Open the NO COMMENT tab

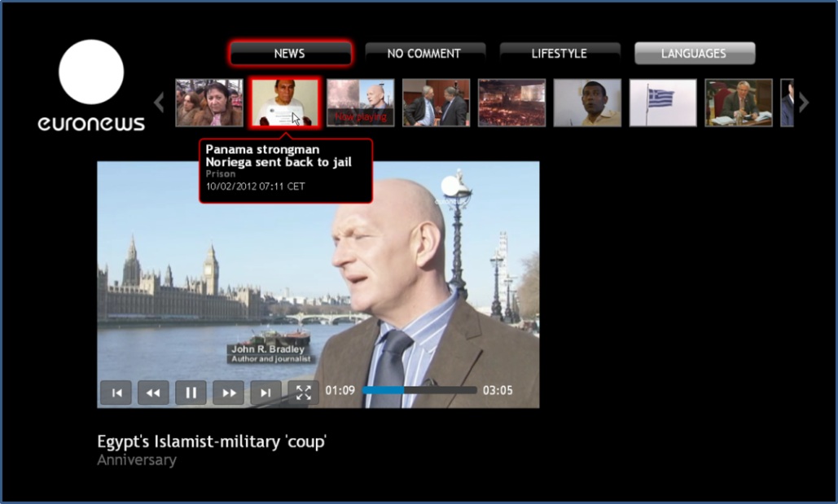[x=424, y=54]
